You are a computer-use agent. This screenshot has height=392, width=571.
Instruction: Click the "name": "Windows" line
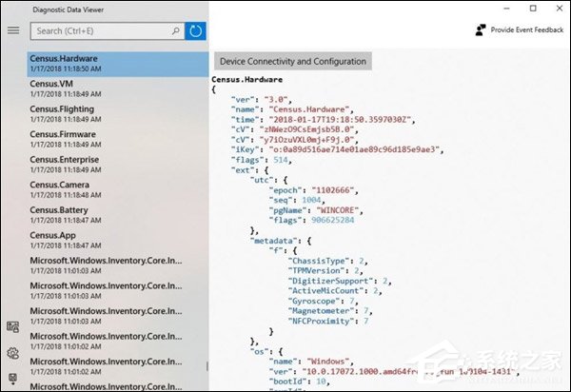coord(310,362)
